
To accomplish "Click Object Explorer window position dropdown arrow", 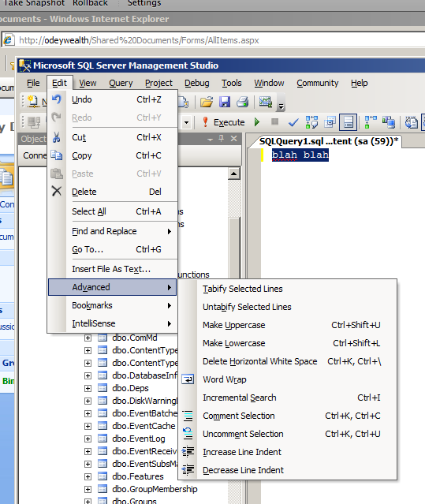I will (210, 139).
